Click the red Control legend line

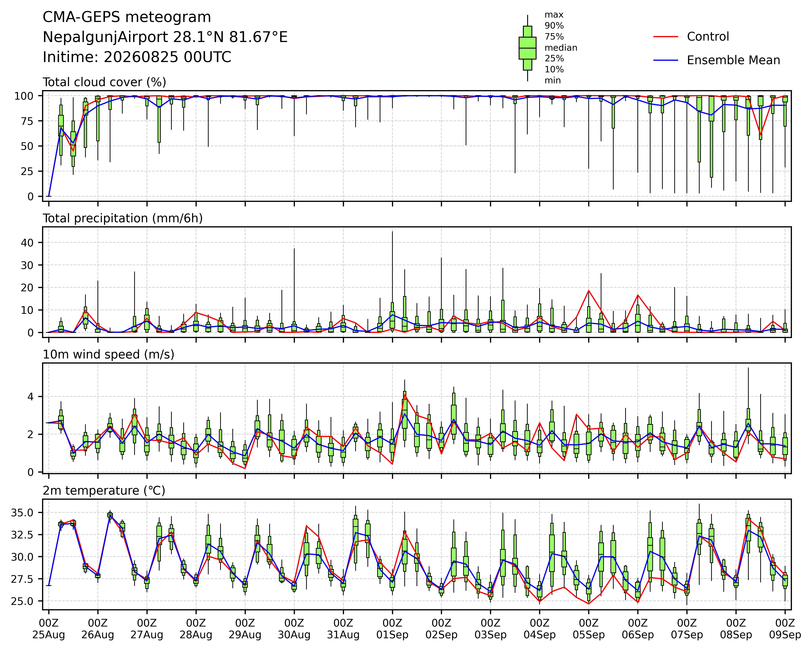[665, 37]
